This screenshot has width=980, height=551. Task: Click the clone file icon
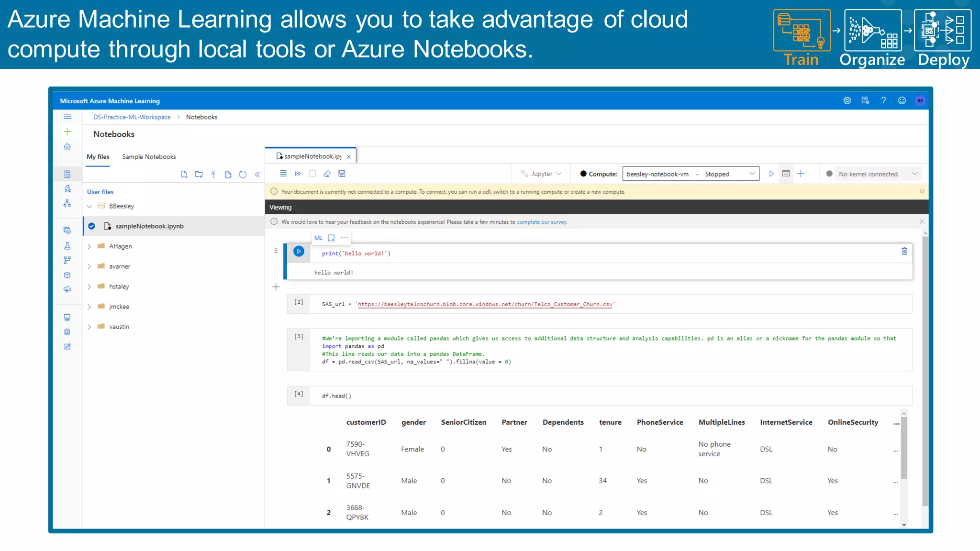228,175
